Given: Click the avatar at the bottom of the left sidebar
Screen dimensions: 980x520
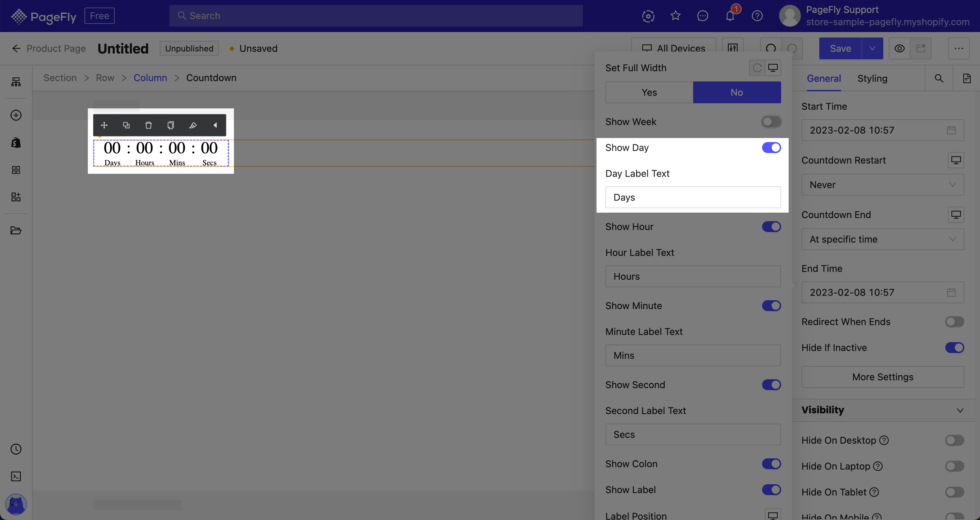Looking at the screenshot, I should pos(16,504).
